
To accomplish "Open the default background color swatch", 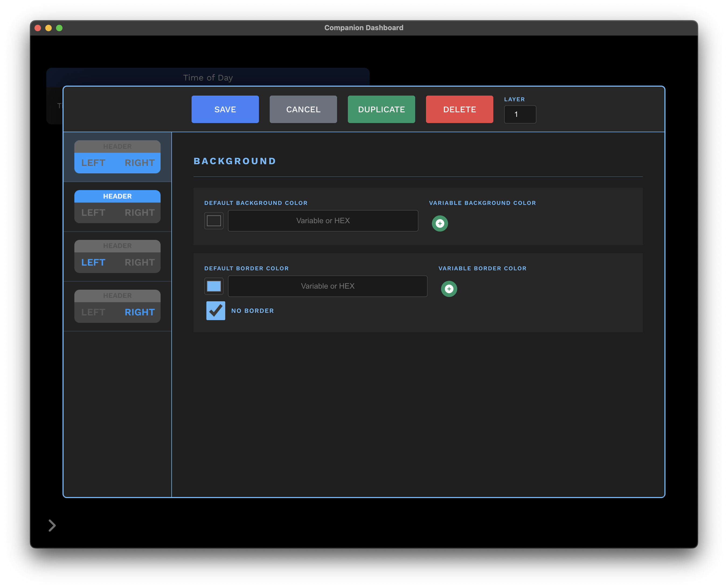I will pyautogui.click(x=214, y=221).
